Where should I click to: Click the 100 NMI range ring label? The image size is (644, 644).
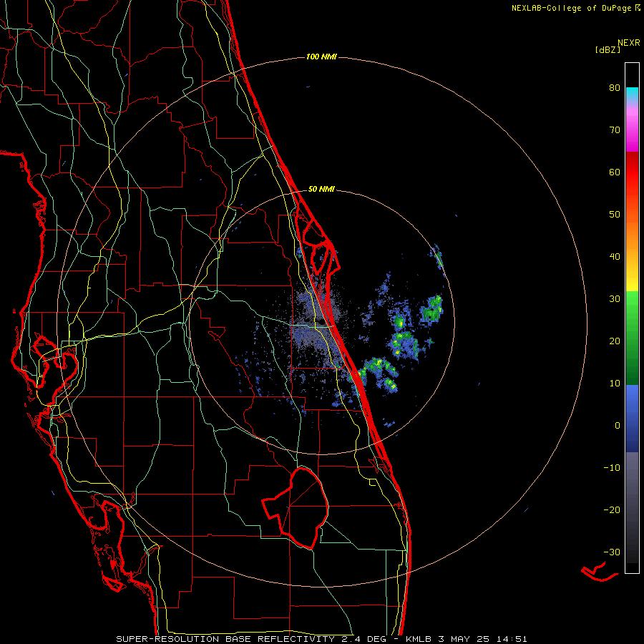321,57
